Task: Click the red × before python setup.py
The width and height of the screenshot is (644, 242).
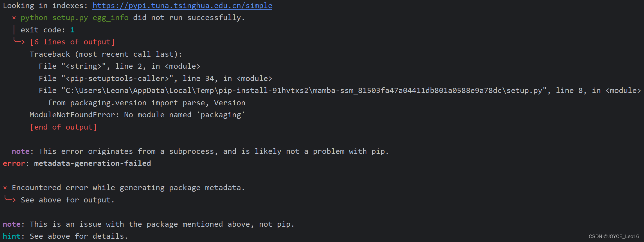Action: pyautogui.click(x=14, y=18)
